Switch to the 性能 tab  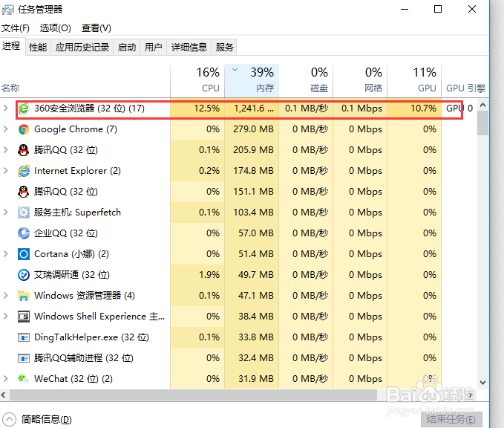[38, 48]
